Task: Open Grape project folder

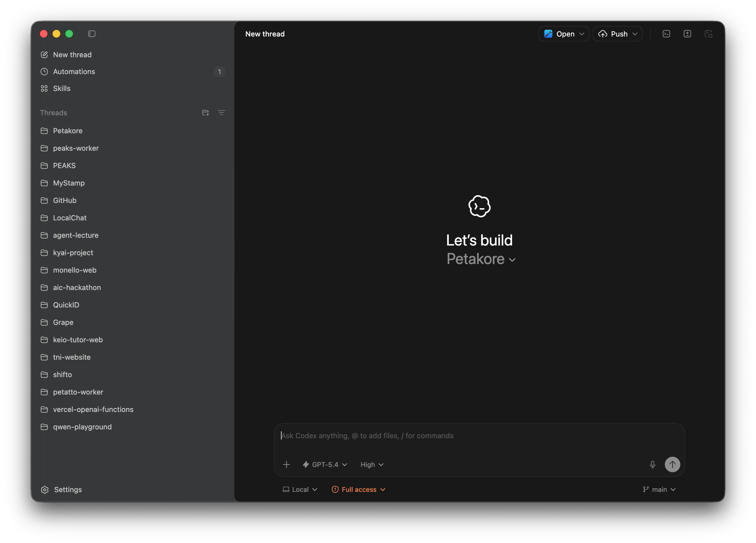Action: coord(133,322)
